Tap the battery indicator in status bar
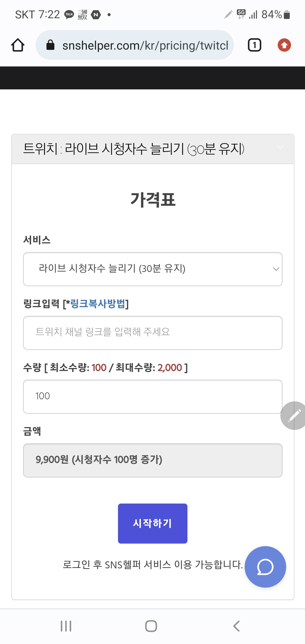This screenshot has width=305, height=644. pyautogui.click(x=287, y=15)
